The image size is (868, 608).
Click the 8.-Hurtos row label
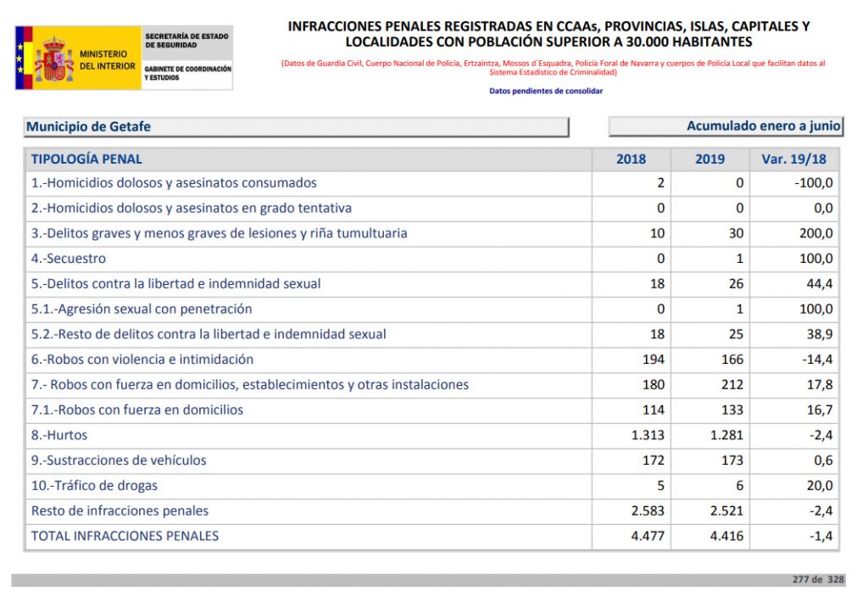point(59,435)
